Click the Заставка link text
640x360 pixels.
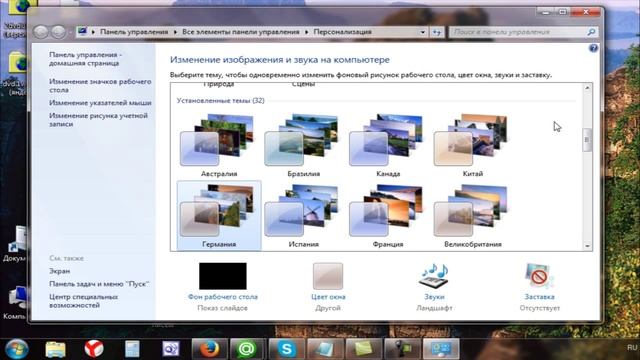[539, 297]
